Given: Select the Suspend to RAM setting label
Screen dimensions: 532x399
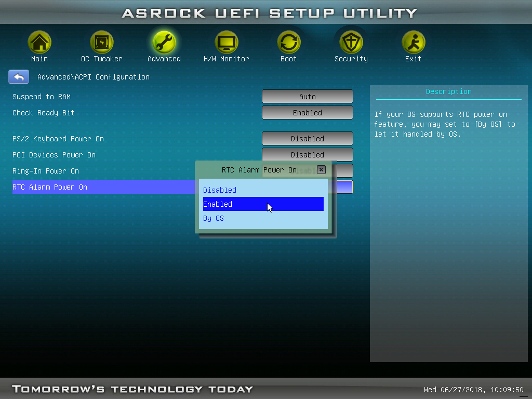Looking at the screenshot, I should [x=42, y=97].
